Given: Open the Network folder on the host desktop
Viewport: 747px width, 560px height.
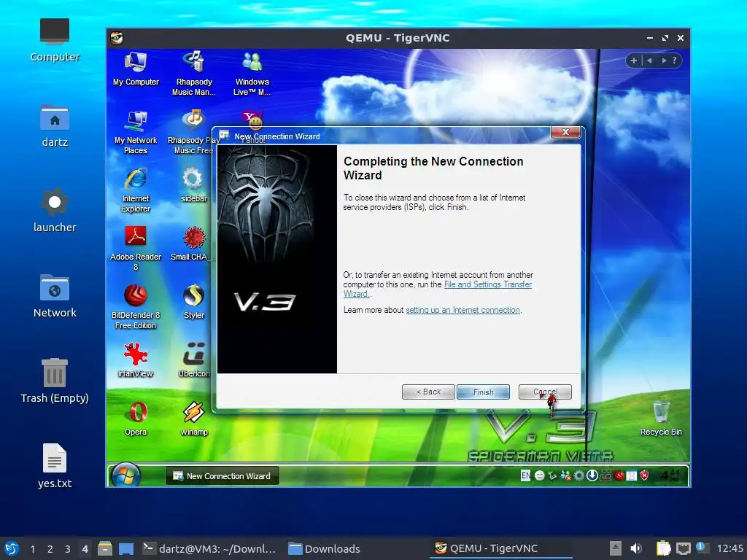Looking at the screenshot, I should pos(54,296).
